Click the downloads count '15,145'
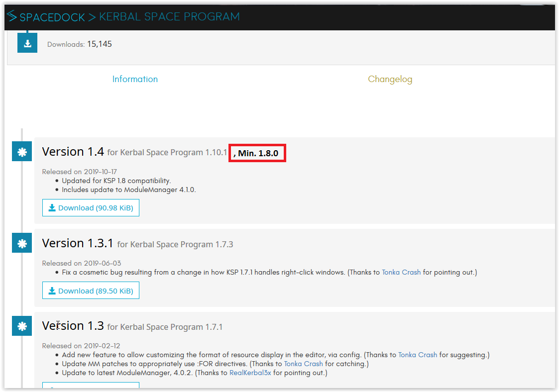The width and height of the screenshot is (559, 392). (100, 44)
